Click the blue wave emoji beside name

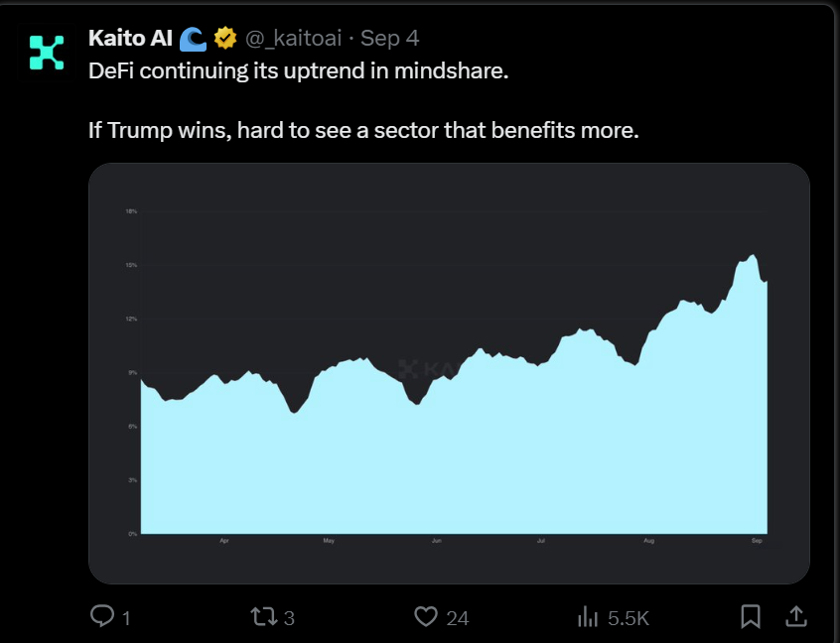[194, 39]
